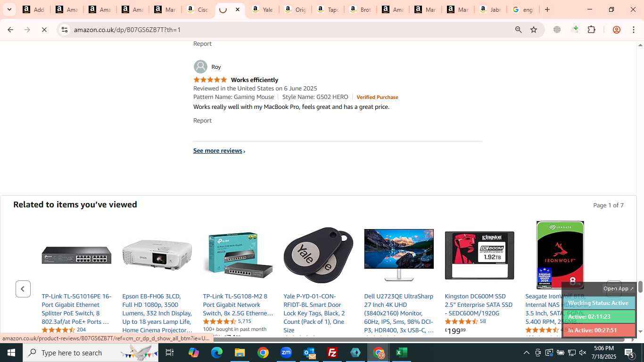644x362 pixels.
Task: Stop page loading with the X button
Action: pyautogui.click(x=44, y=30)
